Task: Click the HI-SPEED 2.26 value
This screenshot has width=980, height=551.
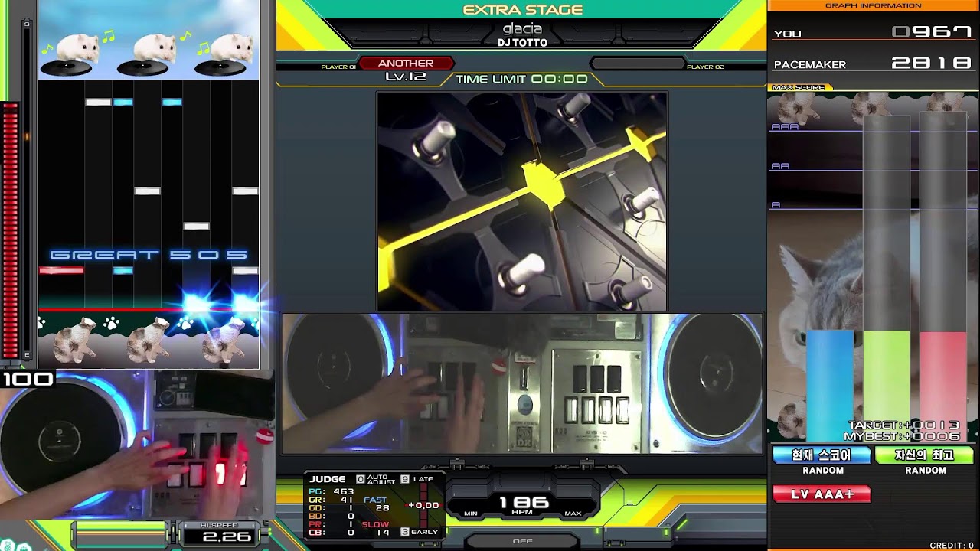Action: click(227, 536)
